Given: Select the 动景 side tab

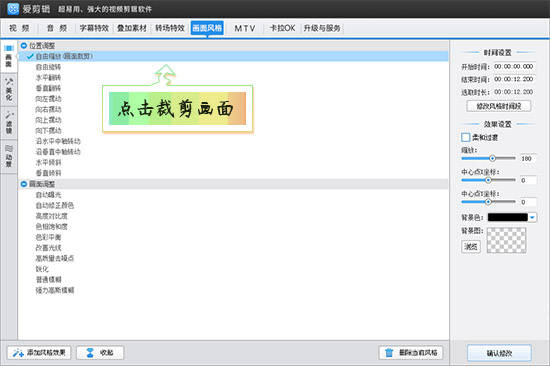Looking at the screenshot, I should pos(9,156).
